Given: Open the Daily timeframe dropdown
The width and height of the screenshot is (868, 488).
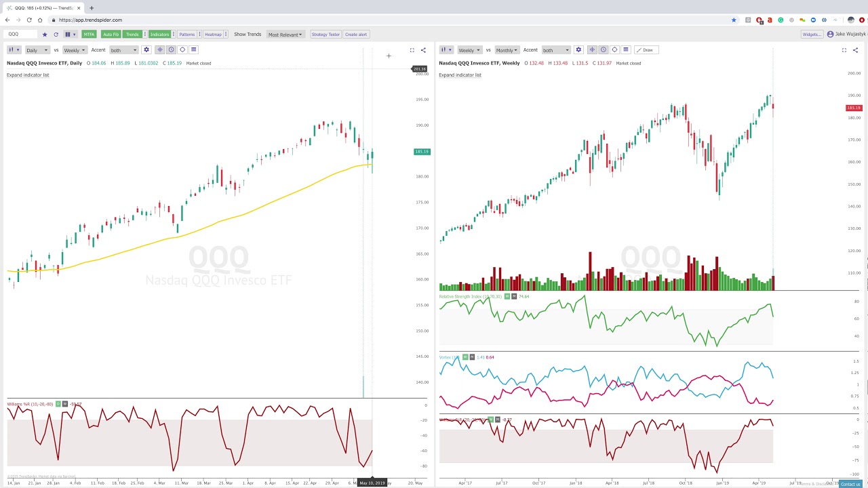Looking at the screenshot, I should pos(37,50).
